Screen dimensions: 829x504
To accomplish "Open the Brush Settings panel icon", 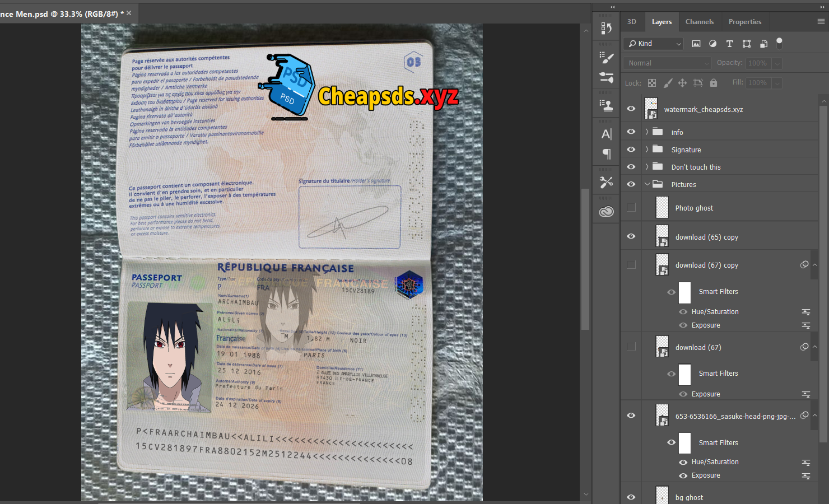I will click(606, 57).
